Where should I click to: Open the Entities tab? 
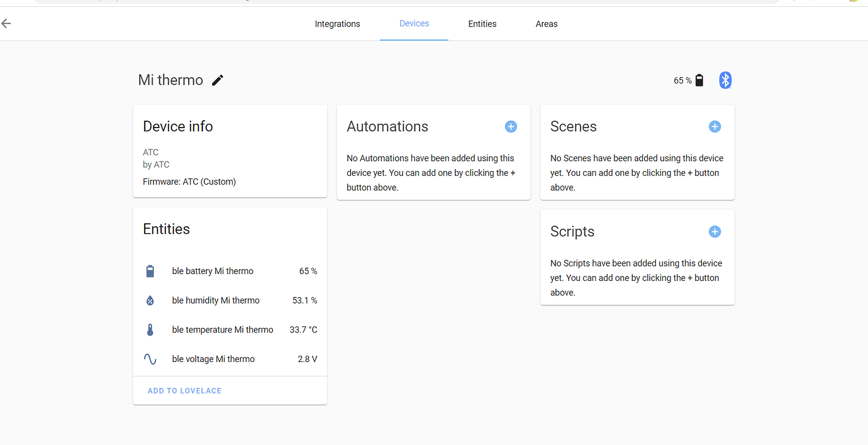tap(482, 23)
